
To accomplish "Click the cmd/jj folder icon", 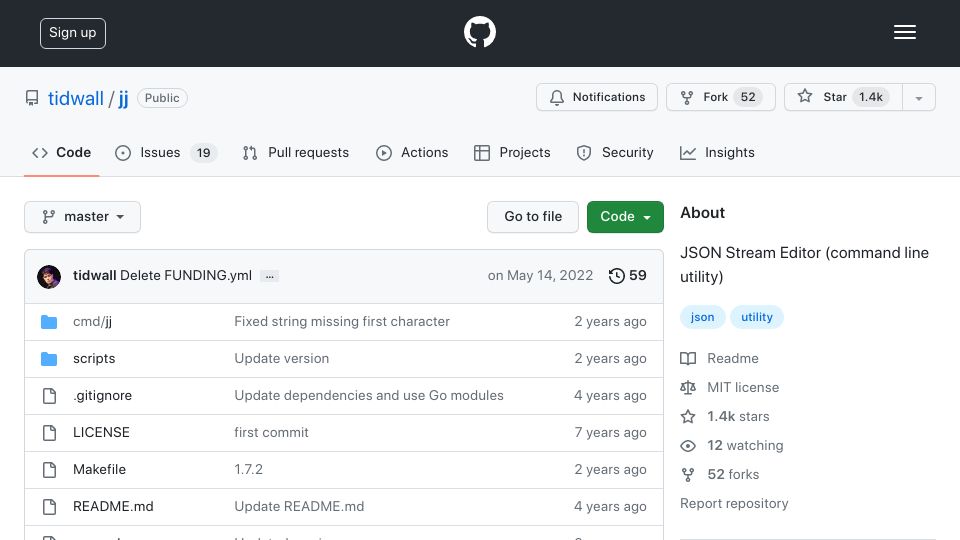I will pos(49,322).
